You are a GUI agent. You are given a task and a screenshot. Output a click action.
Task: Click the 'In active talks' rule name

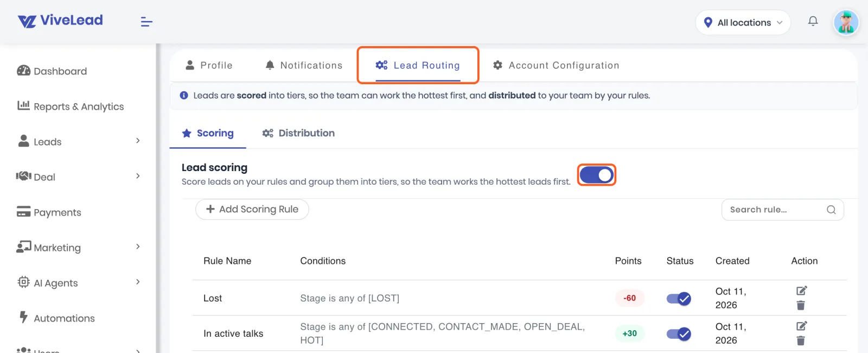pyautogui.click(x=233, y=333)
